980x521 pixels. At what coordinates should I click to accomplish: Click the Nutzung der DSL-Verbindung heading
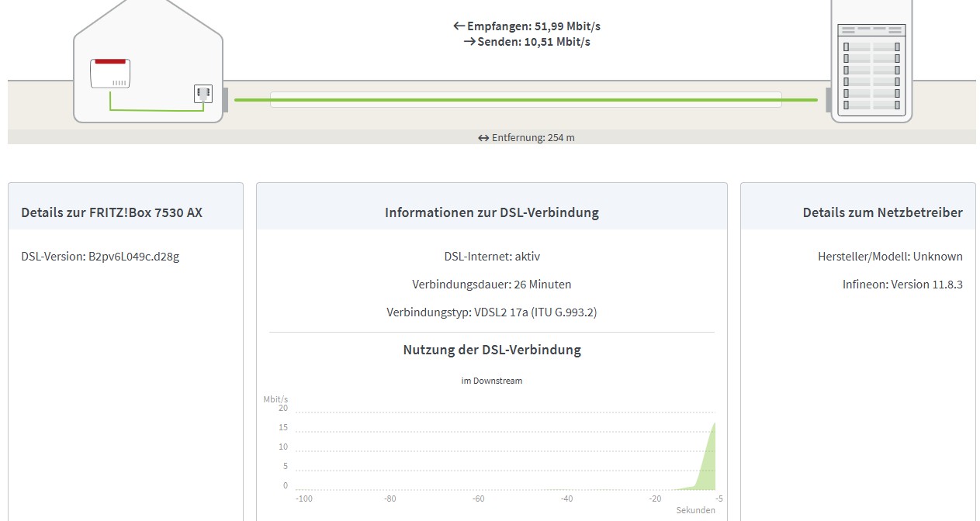tap(491, 350)
